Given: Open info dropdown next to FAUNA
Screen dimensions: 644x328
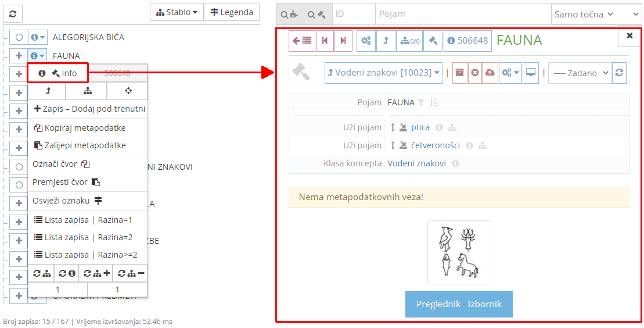Looking at the screenshot, I should point(38,56).
